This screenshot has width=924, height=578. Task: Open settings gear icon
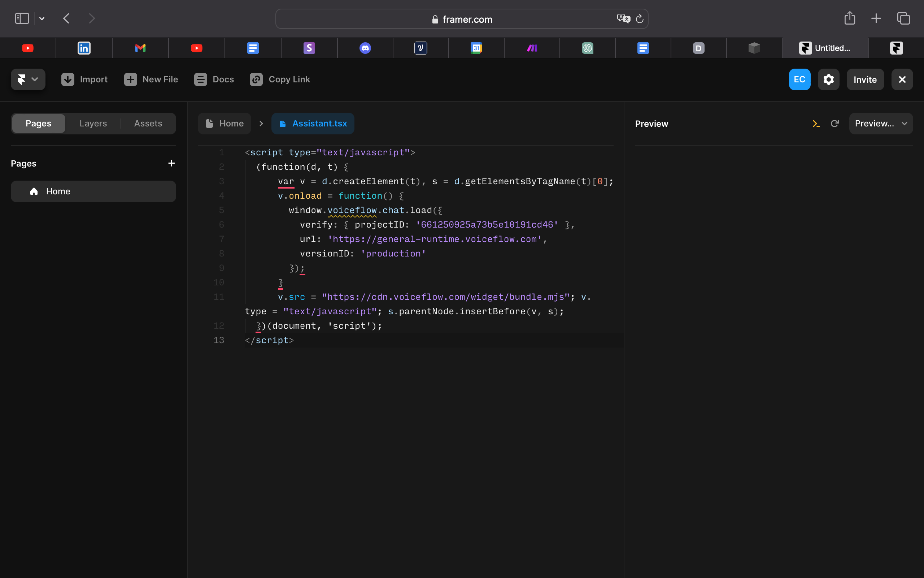[x=829, y=79]
